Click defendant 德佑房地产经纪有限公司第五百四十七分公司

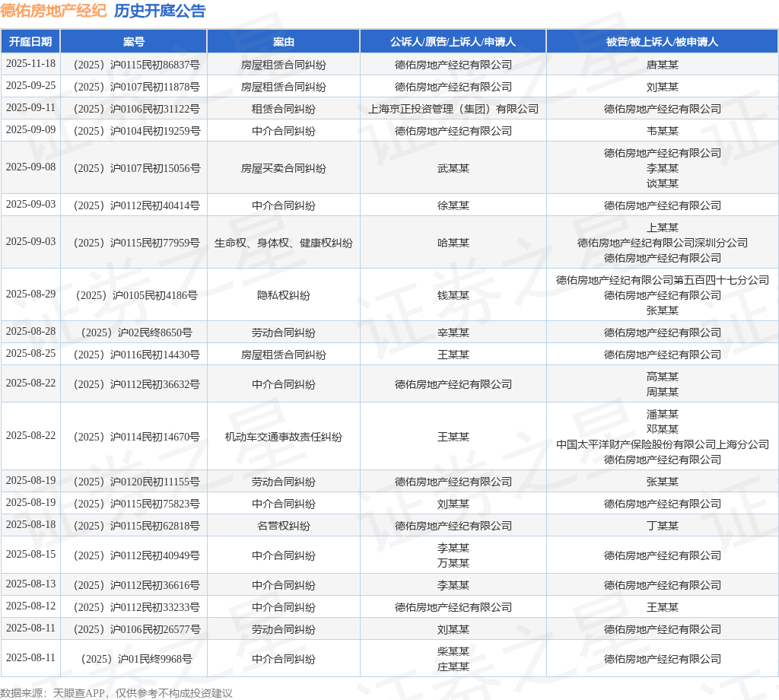click(x=663, y=280)
